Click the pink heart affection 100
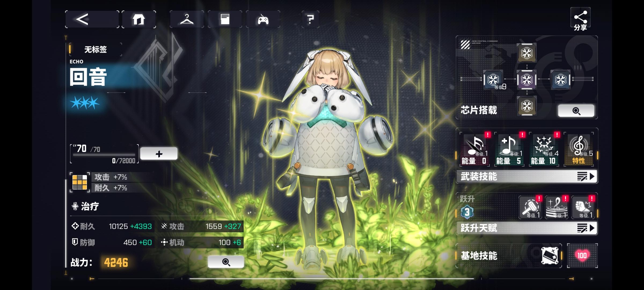644x290 pixels. [x=582, y=255]
